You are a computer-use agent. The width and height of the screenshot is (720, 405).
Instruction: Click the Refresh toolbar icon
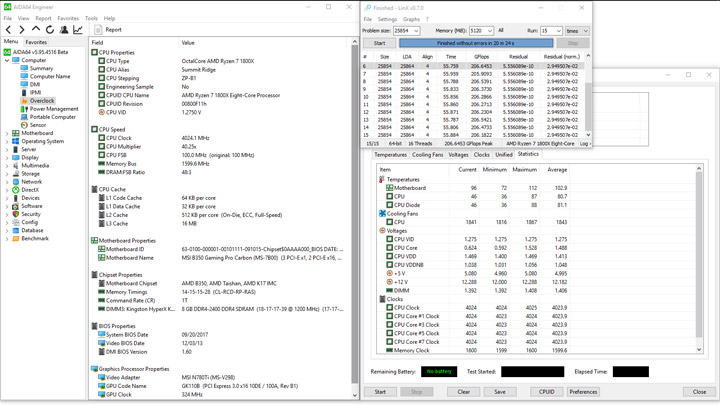[x=50, y=30]
